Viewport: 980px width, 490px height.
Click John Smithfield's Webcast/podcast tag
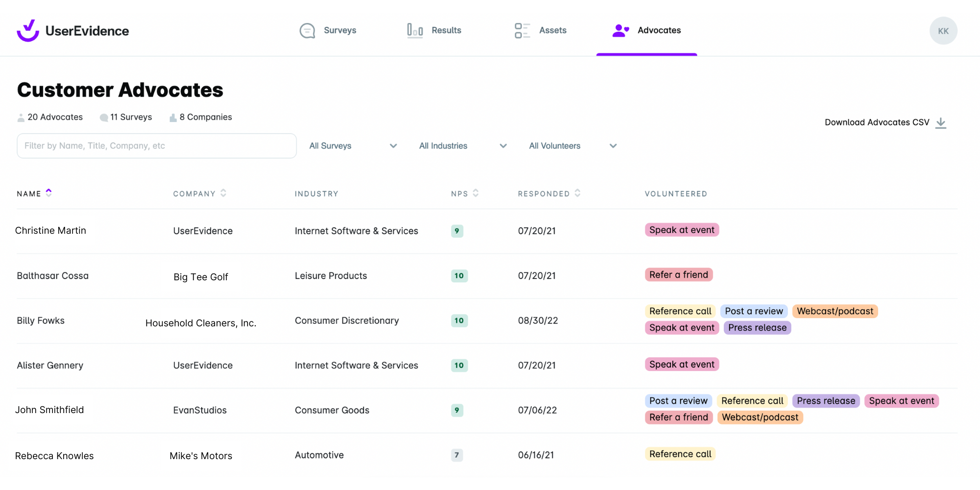[x=760, y=417]
